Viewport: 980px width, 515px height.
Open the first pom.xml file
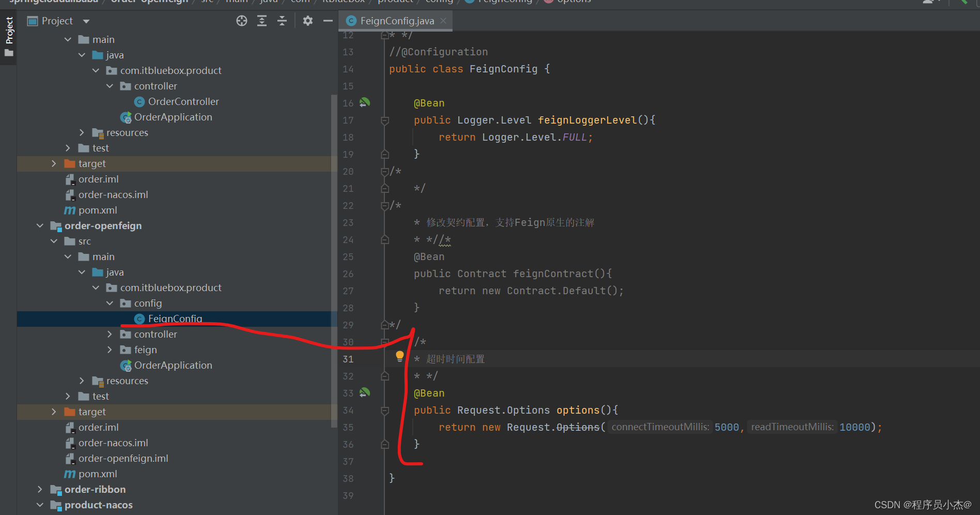[98, 210]
